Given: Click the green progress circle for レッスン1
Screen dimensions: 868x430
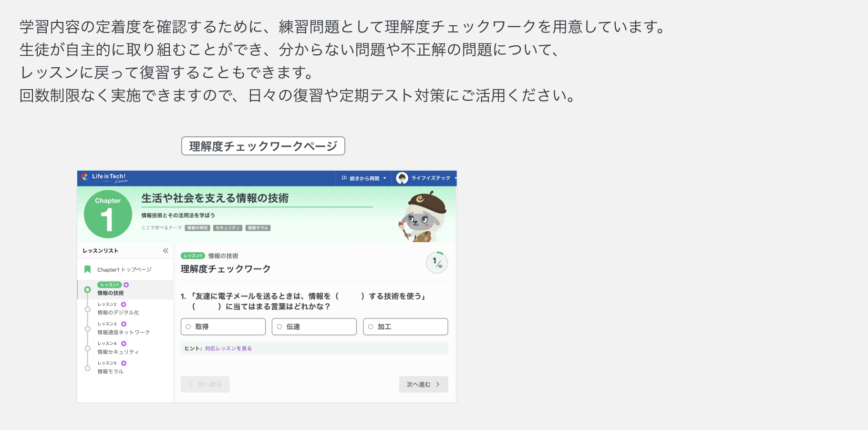Looking at the screenshot, I should point(87,289).
